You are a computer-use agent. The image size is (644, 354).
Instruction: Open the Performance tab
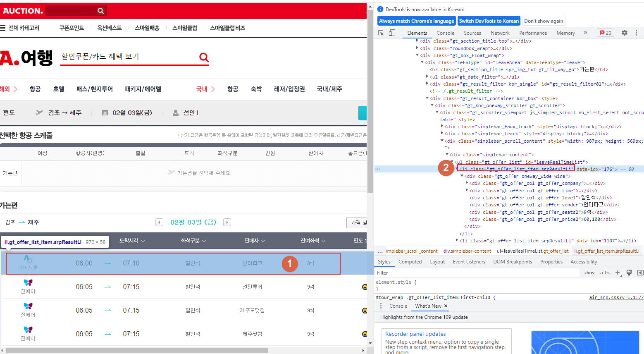pyautogui.click(x=533, y=33)
